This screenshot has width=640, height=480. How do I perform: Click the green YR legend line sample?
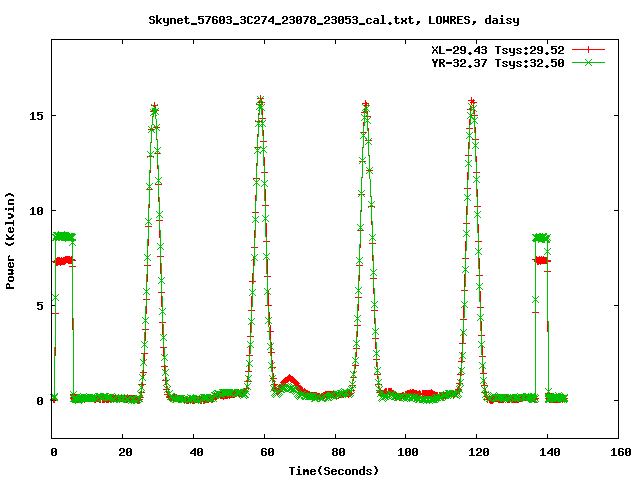click(588, 62)
